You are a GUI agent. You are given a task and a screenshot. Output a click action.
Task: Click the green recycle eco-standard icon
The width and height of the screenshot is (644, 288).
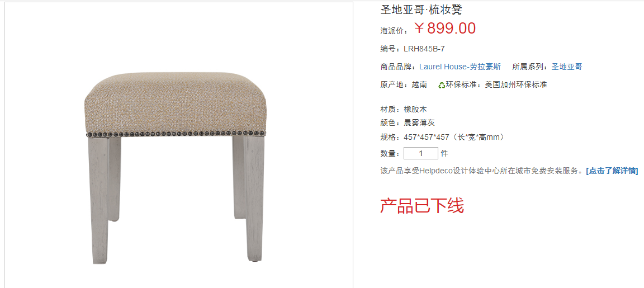tap(442, 85)
